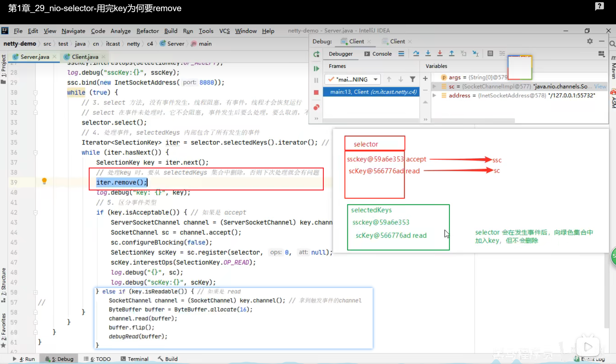Open the Navigate menu
Viewport: 616px width, 364px height.
(73, 31)
